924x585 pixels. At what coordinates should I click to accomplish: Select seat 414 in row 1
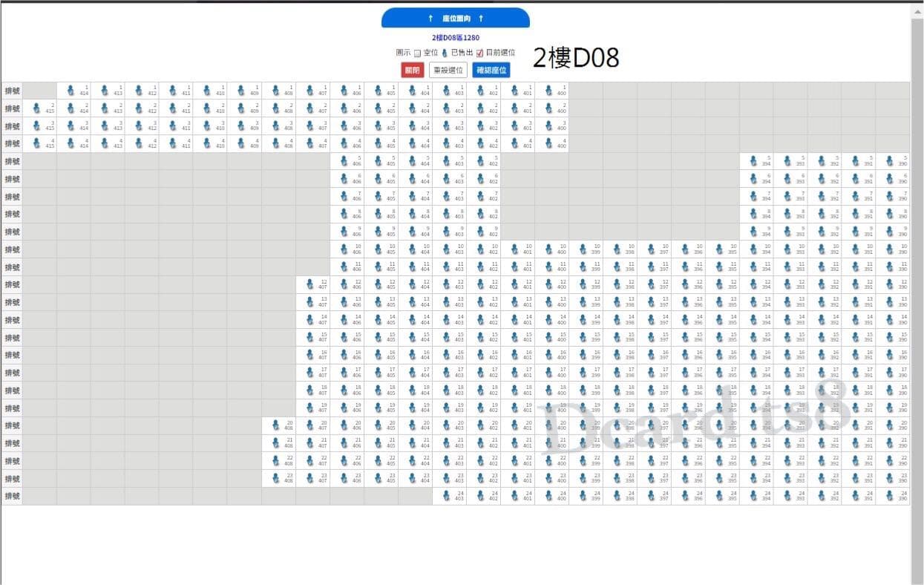tap(74, 91)
